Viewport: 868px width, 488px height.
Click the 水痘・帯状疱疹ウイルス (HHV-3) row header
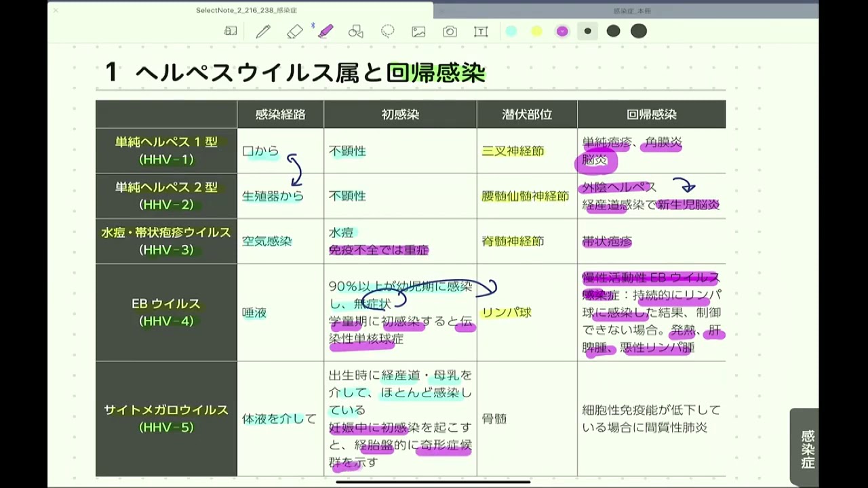166,241
